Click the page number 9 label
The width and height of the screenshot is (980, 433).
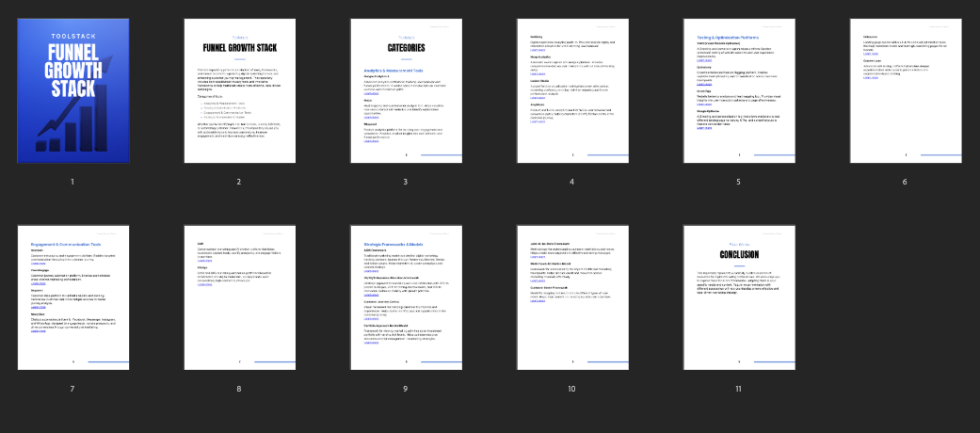(x=406, y=389)
